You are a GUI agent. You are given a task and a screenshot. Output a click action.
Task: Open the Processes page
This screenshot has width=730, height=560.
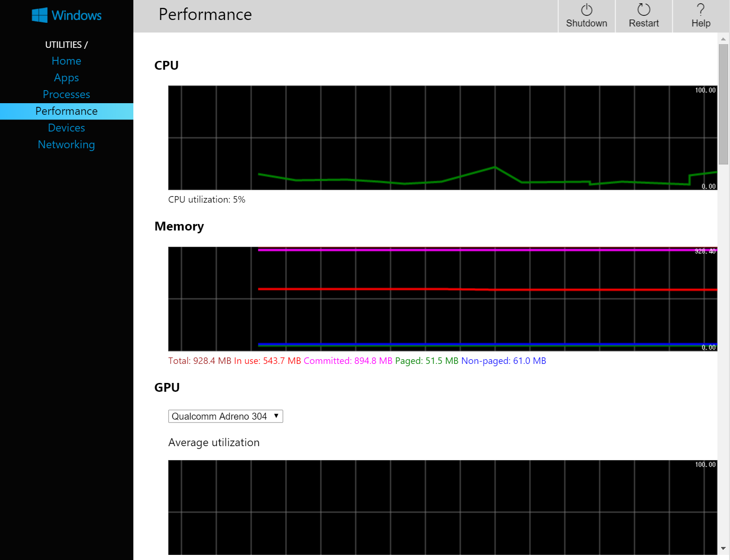point(66,94)
